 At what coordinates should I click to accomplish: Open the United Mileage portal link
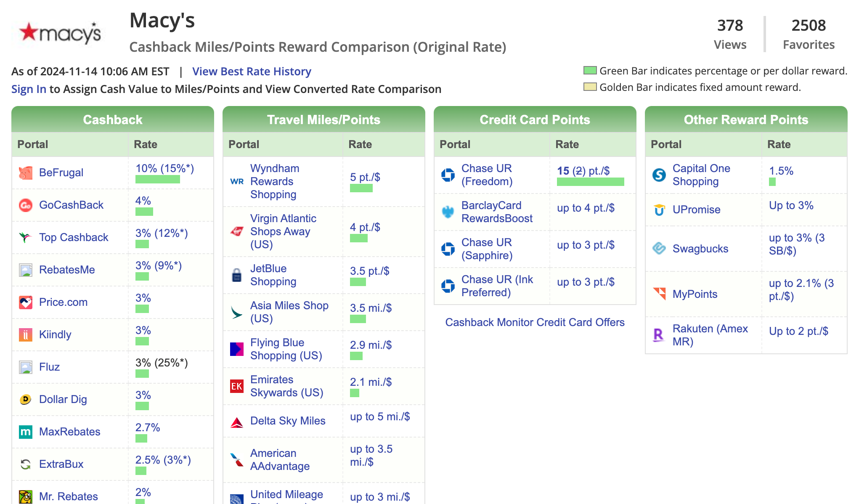pos(286,496)
